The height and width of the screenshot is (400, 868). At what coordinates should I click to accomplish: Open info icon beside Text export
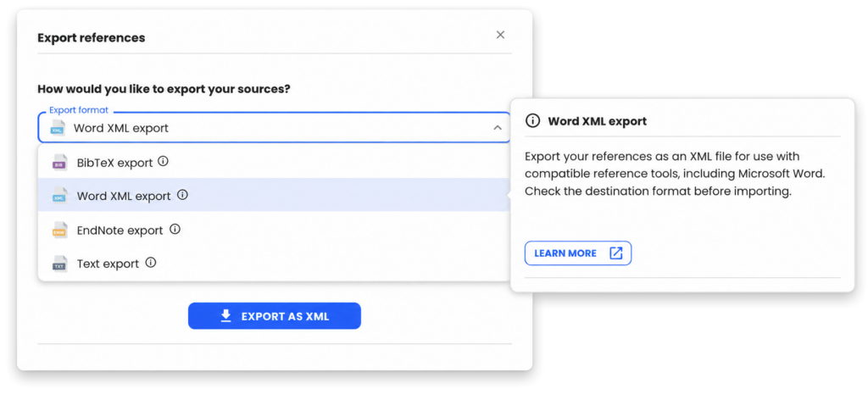[x=151, y=263]
